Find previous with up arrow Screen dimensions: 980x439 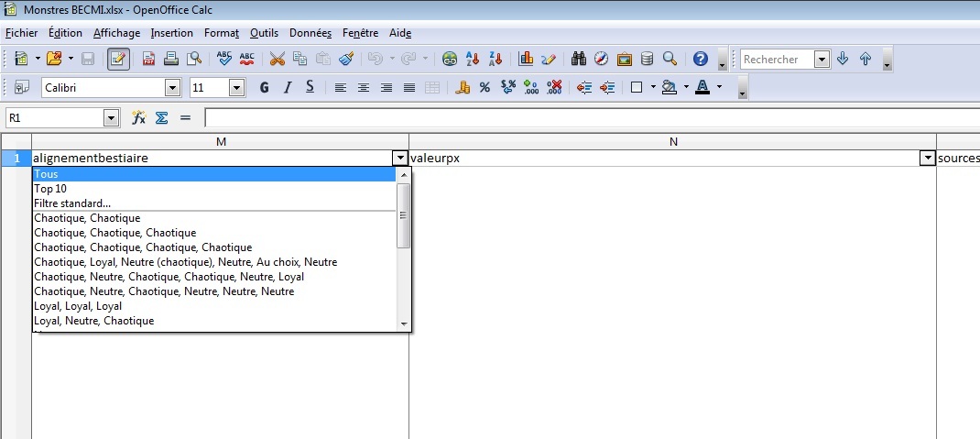pyautogui.click(x=866, y=59)
